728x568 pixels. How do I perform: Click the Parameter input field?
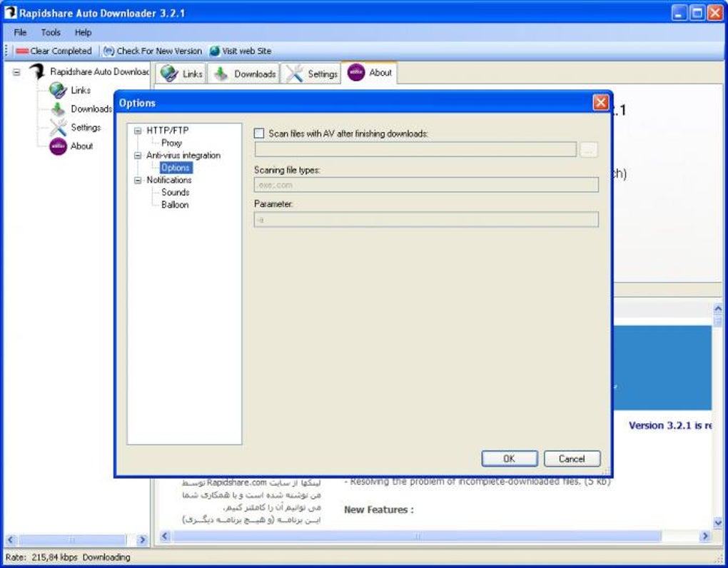[426, 220]
